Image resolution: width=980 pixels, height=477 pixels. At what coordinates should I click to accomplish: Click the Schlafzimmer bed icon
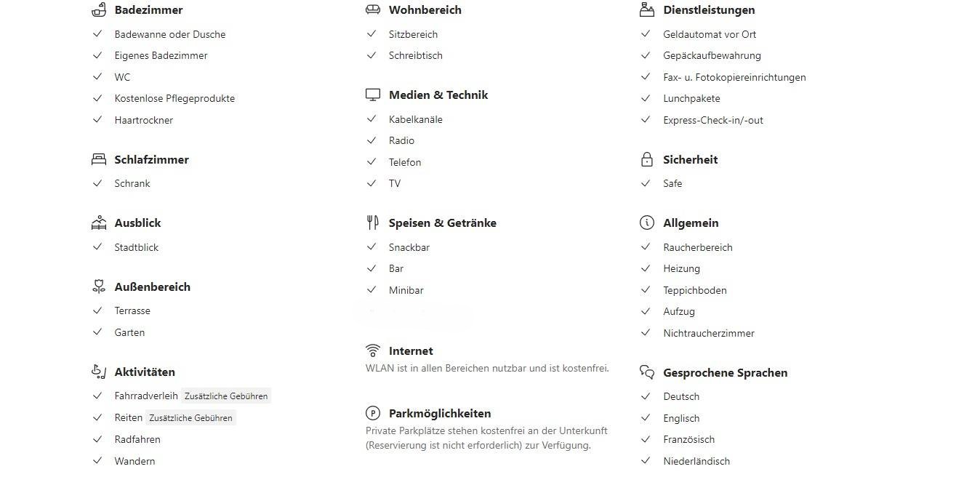[x=99, y=159]
